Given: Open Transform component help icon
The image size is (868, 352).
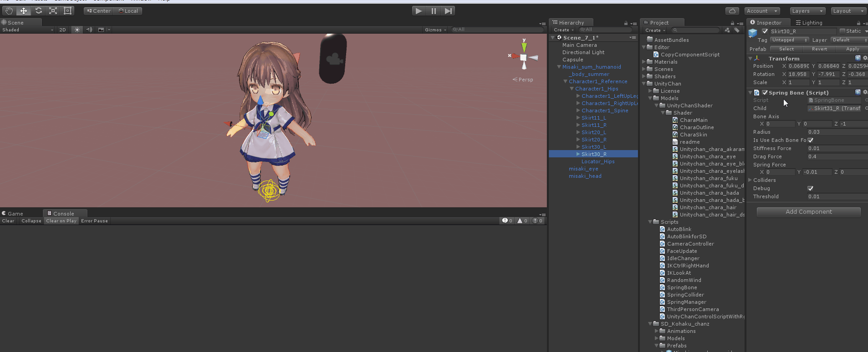Looking at the screenshot, I should (x=858, y=58).
